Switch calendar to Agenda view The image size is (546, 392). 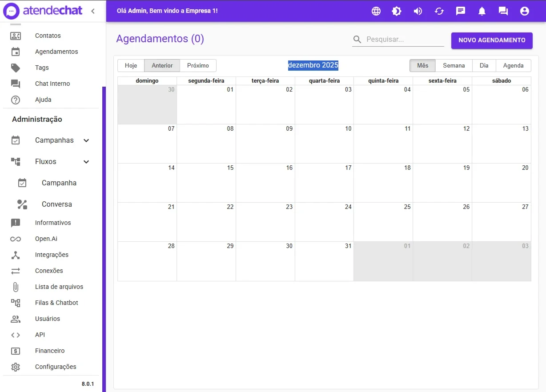point(513,65)
